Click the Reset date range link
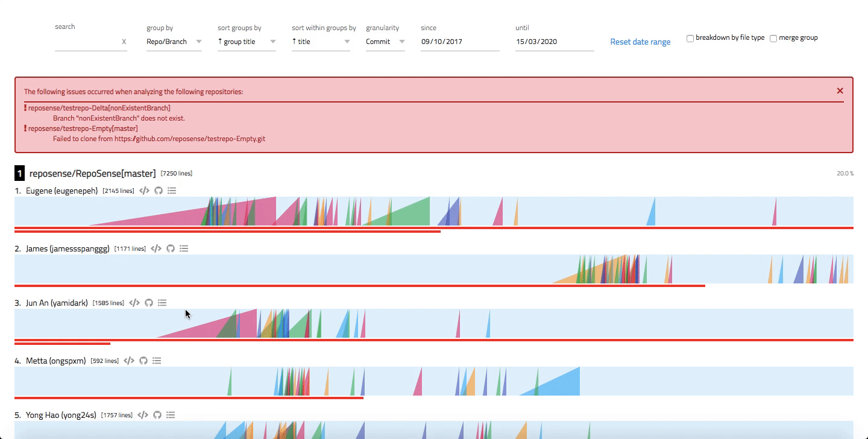868x439 pixels. 640,42
